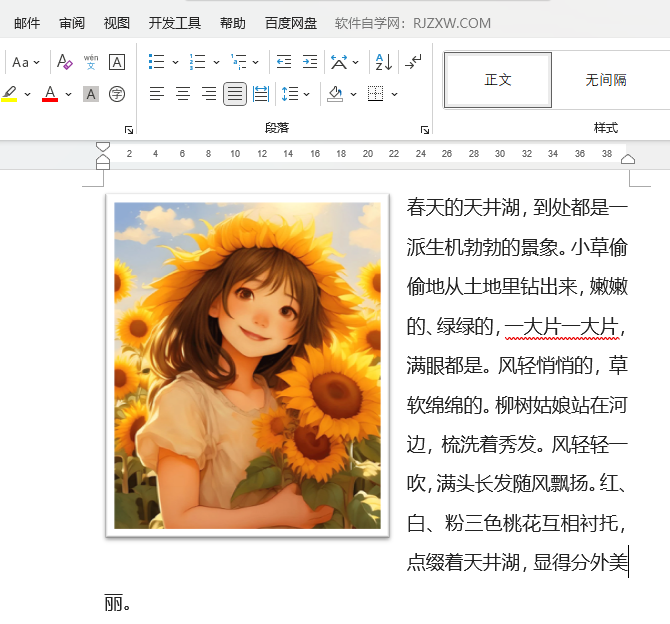Expand the line spacing dropdown arrow

[x=306, y=94]
